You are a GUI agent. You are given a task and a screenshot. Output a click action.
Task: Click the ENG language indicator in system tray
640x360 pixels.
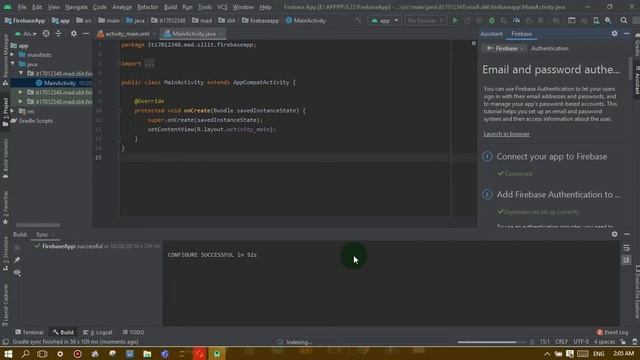click(598, 353)
